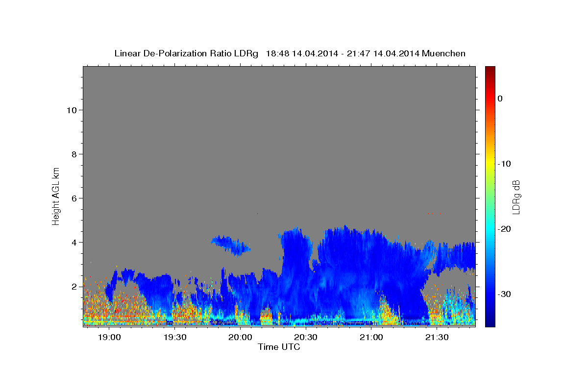Viewport: 588px width, 392px height.
Task: Click the plot title starting 'Linear De-Polarization Ratio LDRg'
Action: [290, 53]
